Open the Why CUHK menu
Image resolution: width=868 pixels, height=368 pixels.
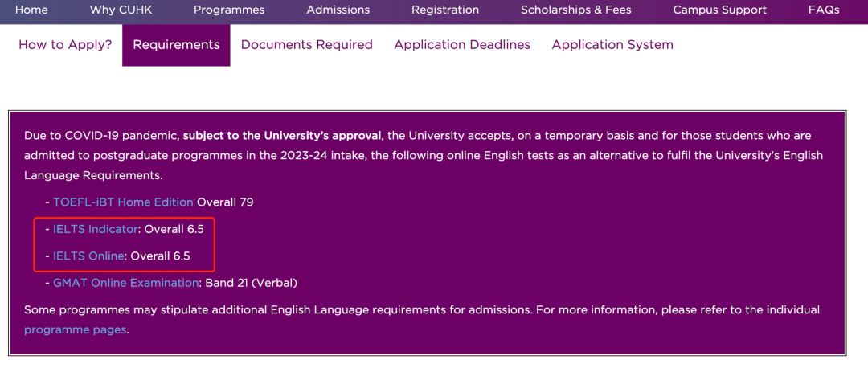pyautogui.click(x=121, y=10)
